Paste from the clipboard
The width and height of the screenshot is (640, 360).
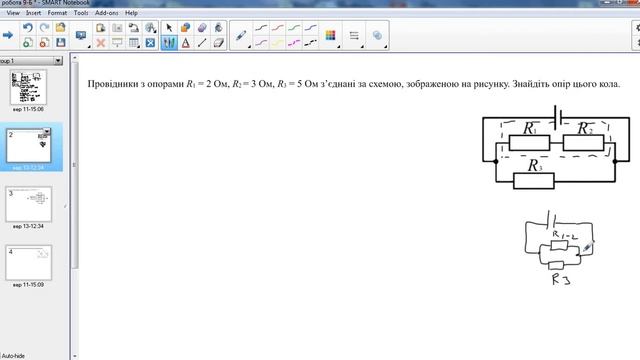(100, 28)
